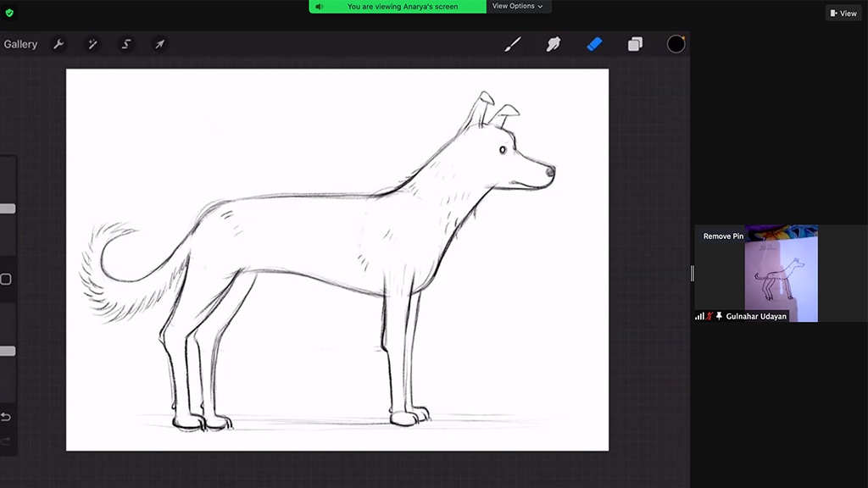Select the Transform arrow tool
This screenshot has height=488, width=868.
[159, 44]
